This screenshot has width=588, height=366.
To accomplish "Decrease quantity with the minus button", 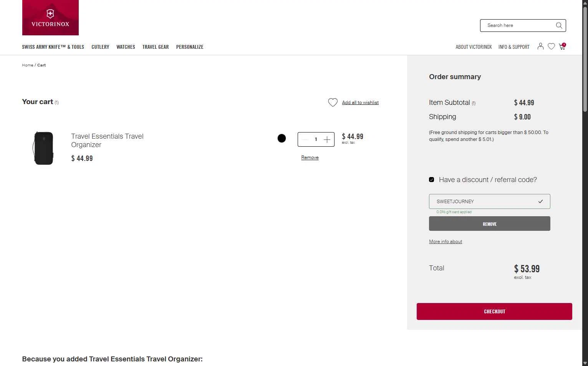I will (x=305, y=139).
